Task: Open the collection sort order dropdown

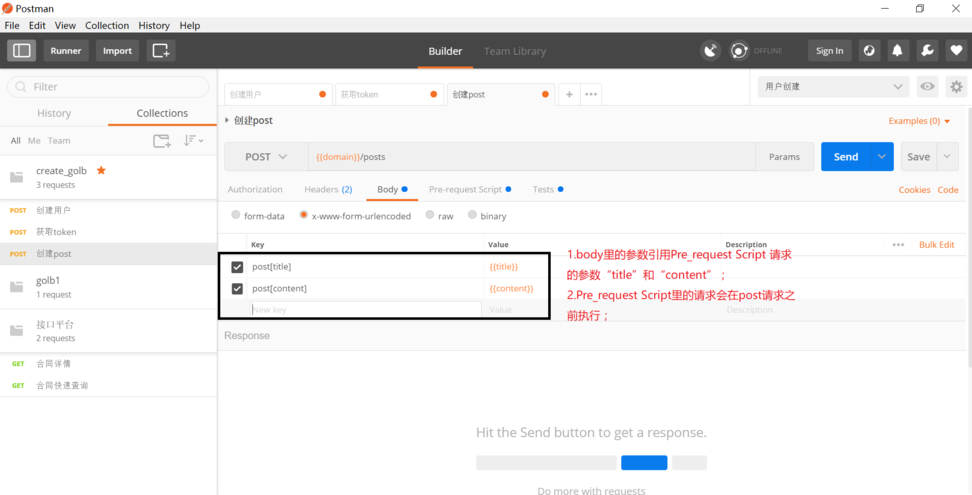Action: point(193,141)
